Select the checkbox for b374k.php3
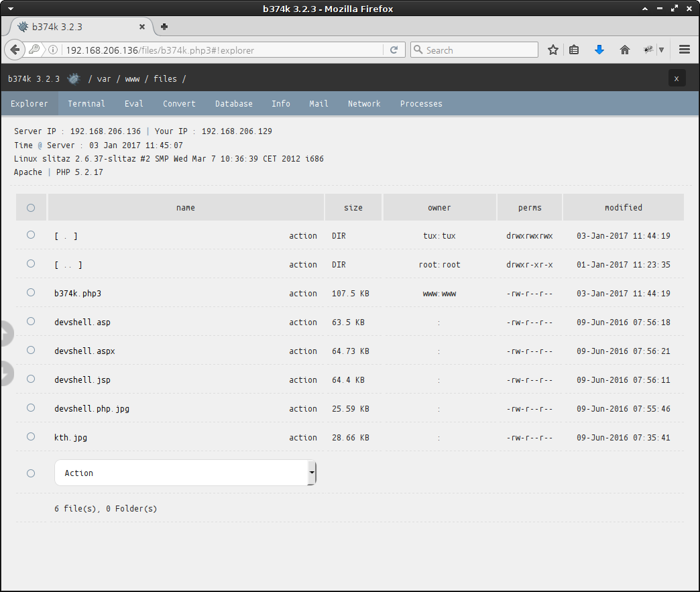This screenshot has width=700, height=592. (31, 292)
